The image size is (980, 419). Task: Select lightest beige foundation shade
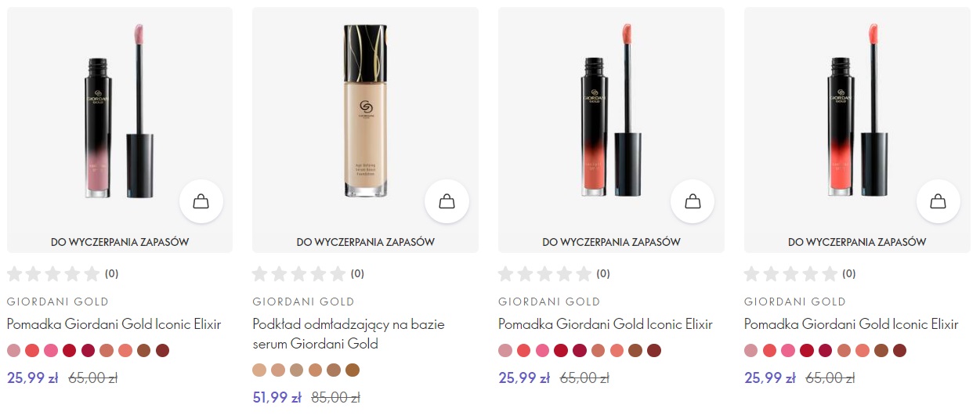click(259, 370)
